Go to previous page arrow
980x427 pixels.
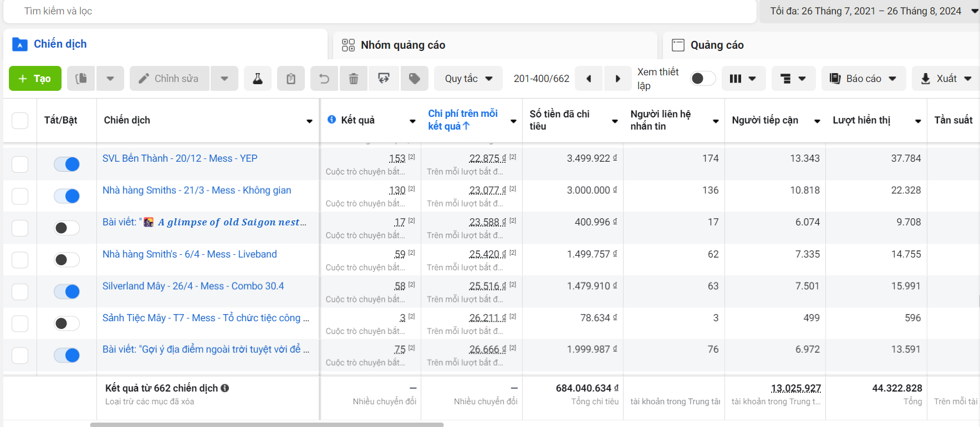coord(589,79)
